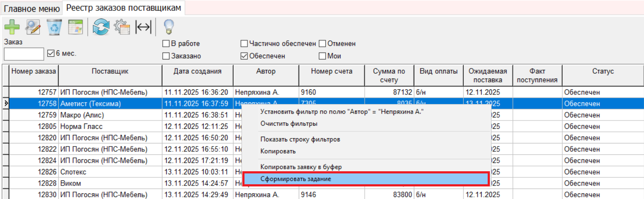Viewport: 644px width, 199px height.
Task: Click the green plus add order icon
Action: 12,27
